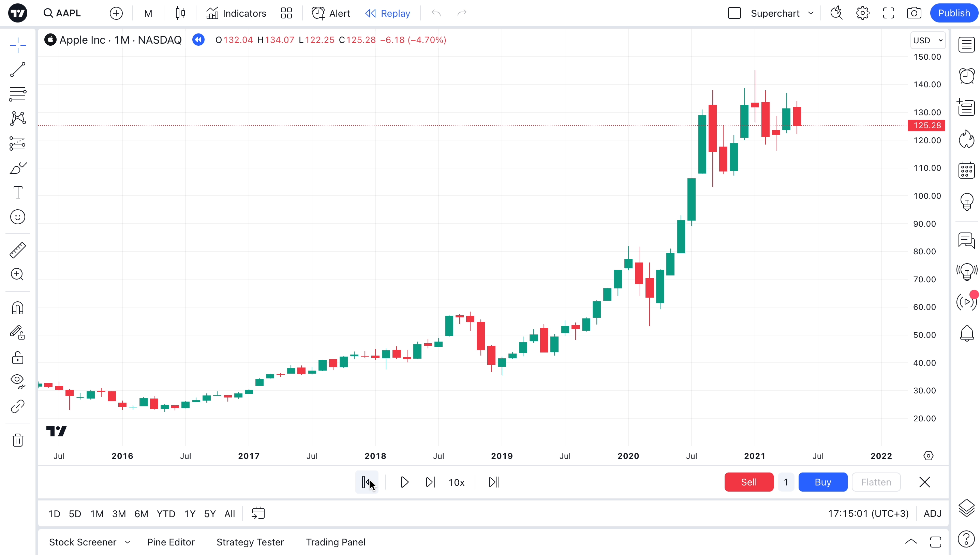The height and width of the screenshot is (555, 980).
Task: Select the ruler measure tool
Action: [x=17, y=250]
